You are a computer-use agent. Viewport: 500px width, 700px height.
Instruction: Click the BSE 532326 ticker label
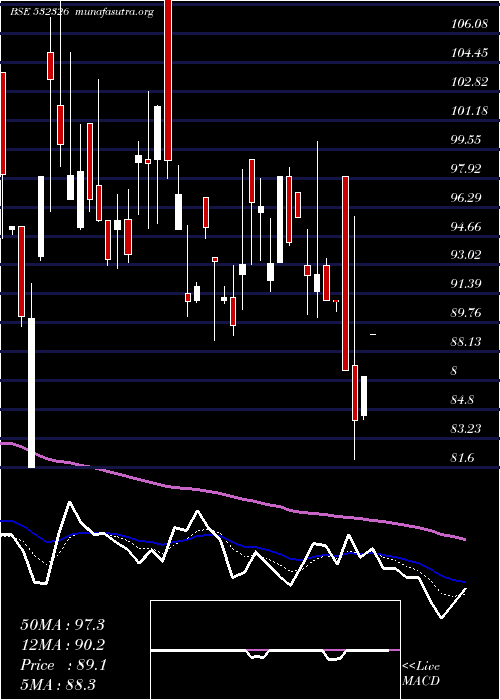click(40, 12)
